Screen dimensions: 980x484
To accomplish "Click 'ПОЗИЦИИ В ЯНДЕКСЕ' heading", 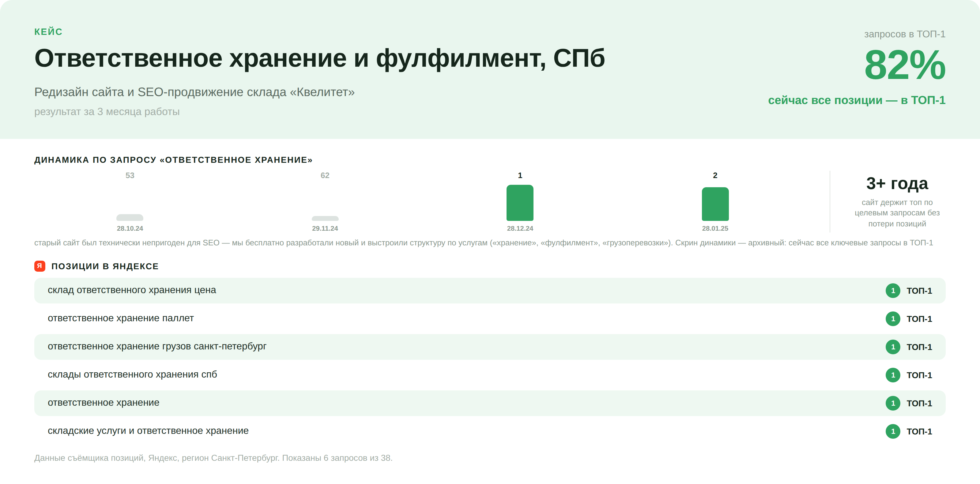I will pos(105,266).
